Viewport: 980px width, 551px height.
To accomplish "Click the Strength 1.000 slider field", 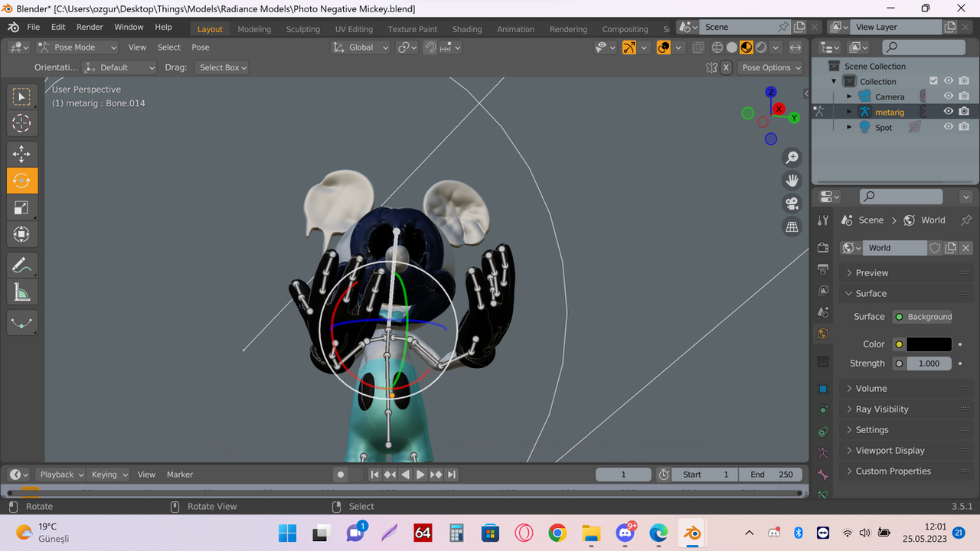I will 929,364.
